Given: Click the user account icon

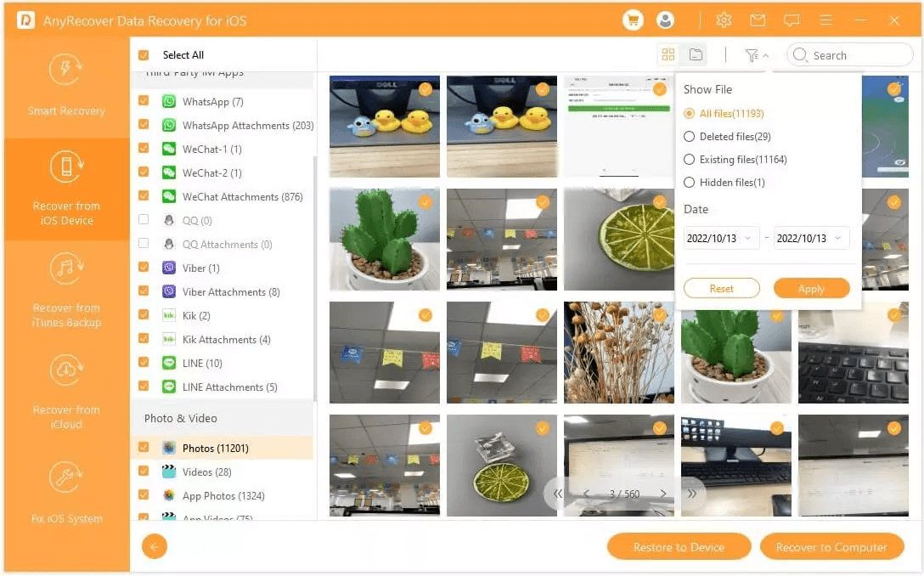Looking at the screenshot, I should tap(666, 20).
